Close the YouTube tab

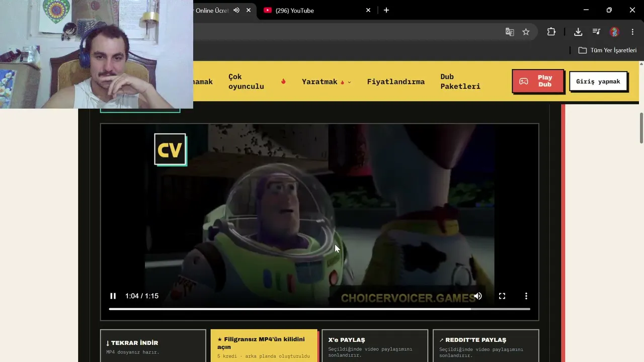tap(368, 10)
